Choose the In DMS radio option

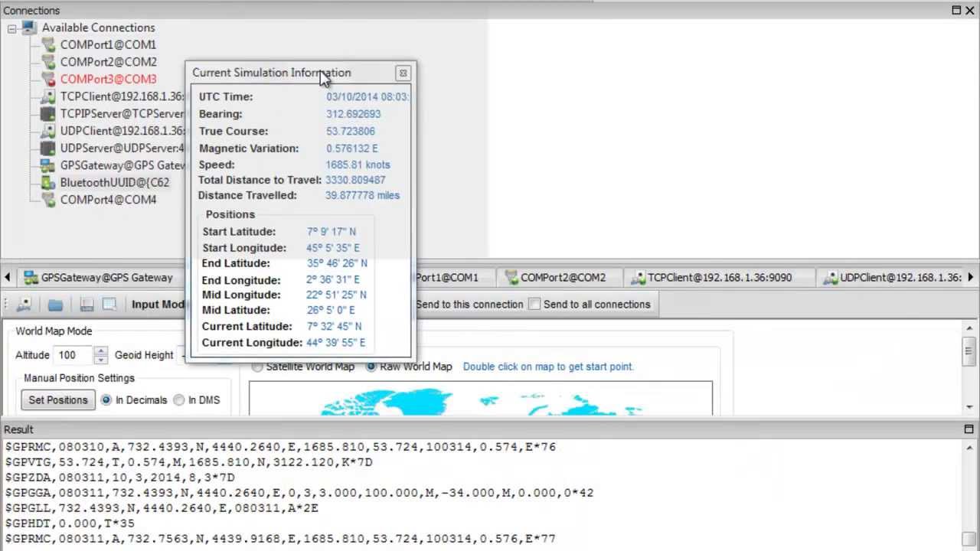pyautogui.click(x=178, y=399)
